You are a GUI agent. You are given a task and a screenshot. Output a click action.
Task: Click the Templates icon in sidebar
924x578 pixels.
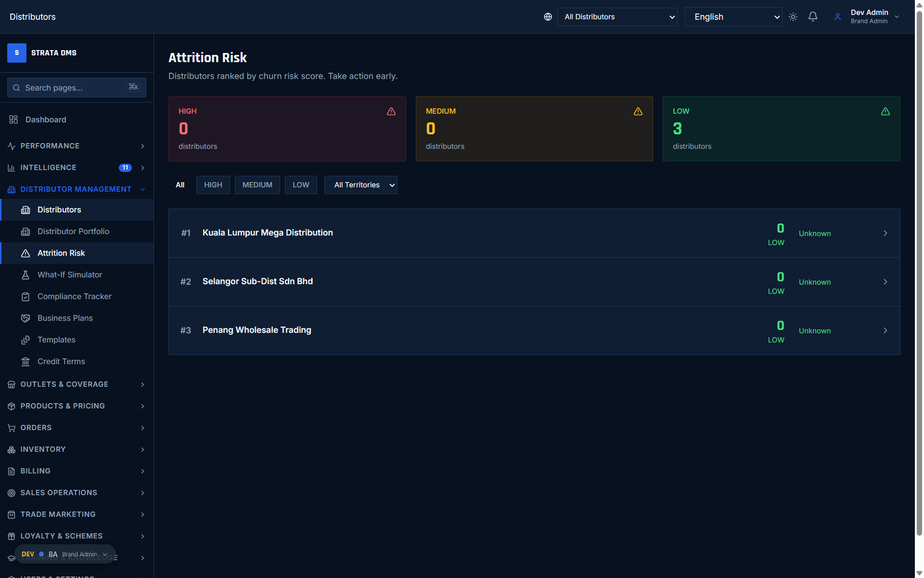pos(26,340)
